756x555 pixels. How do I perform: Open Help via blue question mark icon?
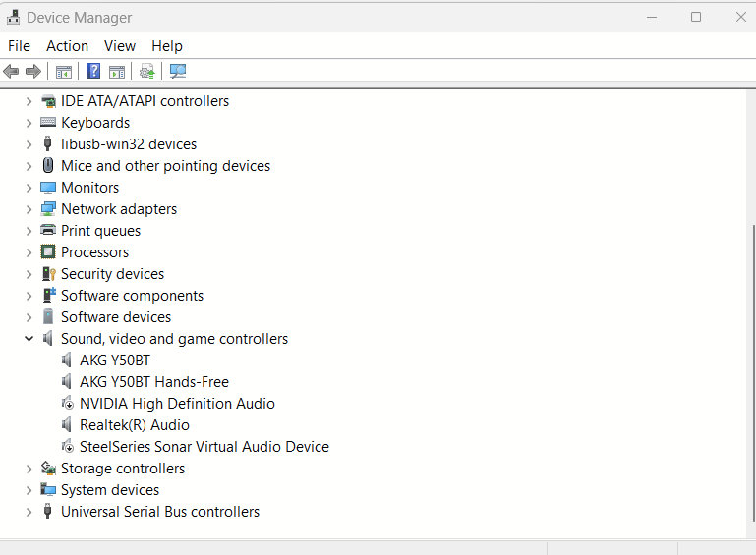click(93, 71)
